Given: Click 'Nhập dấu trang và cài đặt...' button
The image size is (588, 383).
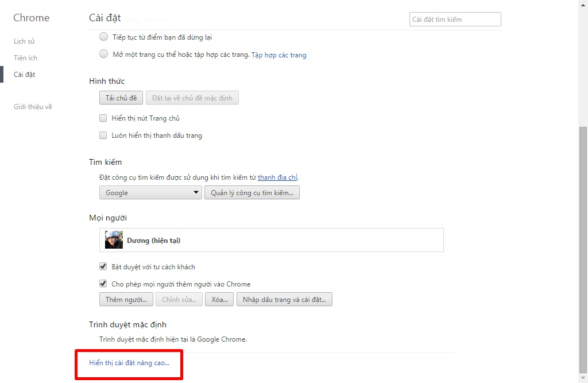Looking at the screenshot, I should [x=284, y=300].
